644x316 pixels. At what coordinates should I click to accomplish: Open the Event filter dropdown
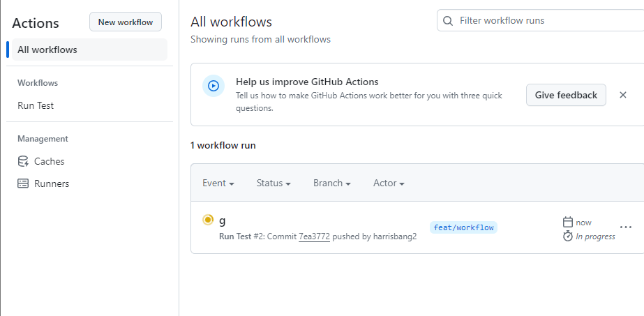[x=218, y=183]
